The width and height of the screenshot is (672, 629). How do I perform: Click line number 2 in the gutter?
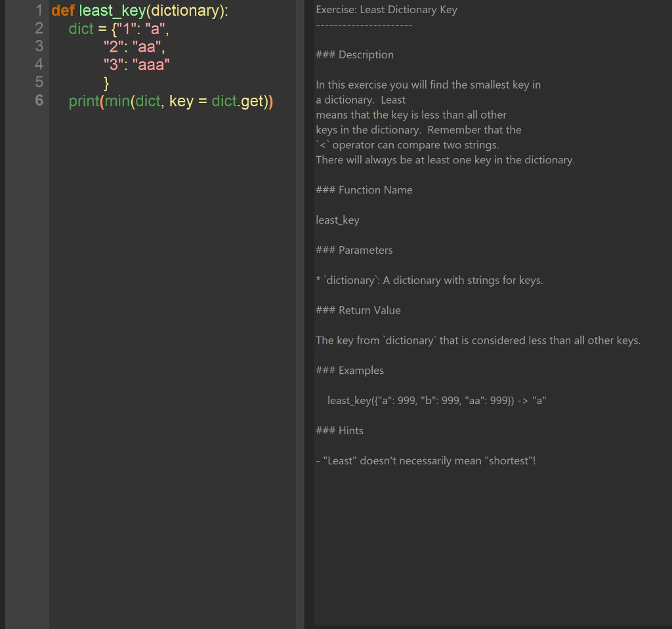39,28
